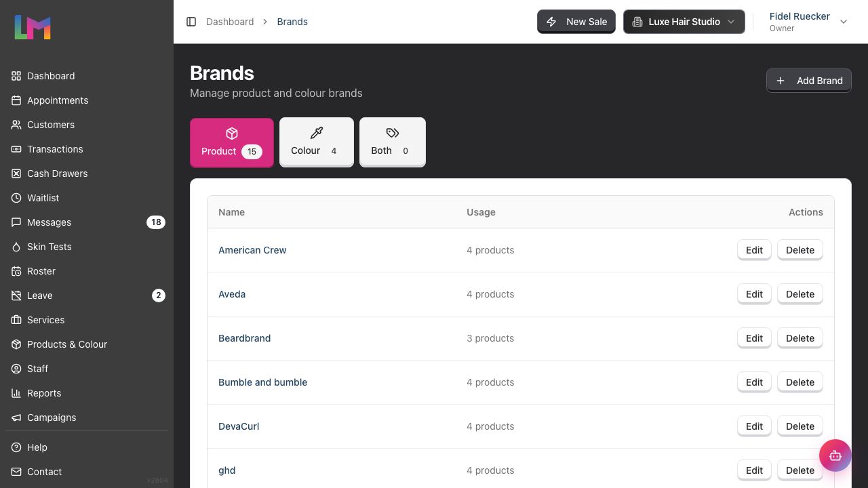Click the Waitlist clock icon
Viewport: 868px width, 488px height.
coord(16,198)
